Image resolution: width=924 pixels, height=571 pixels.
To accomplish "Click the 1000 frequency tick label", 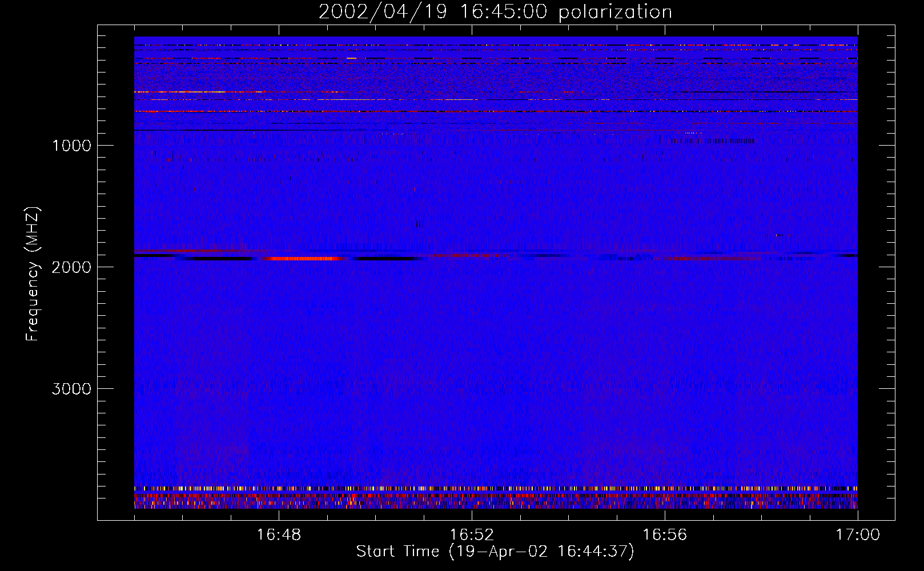I will pyautogui.click(x=72, y=146).
